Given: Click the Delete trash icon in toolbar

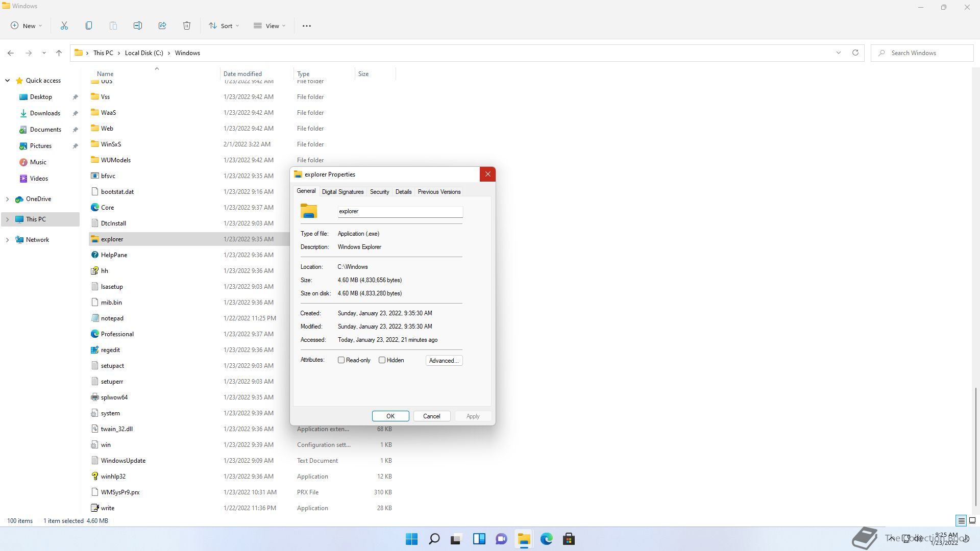Looking at the screenshot, I should (187, 26).
